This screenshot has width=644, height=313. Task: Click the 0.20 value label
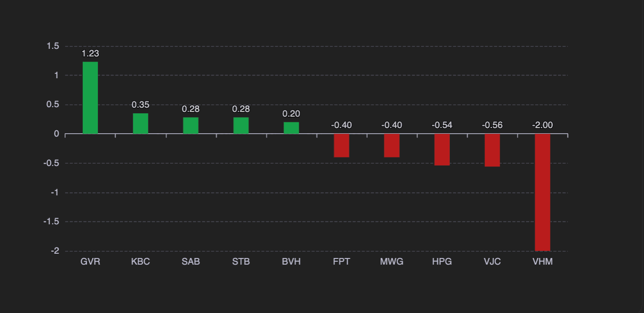(x=291, y=114)
